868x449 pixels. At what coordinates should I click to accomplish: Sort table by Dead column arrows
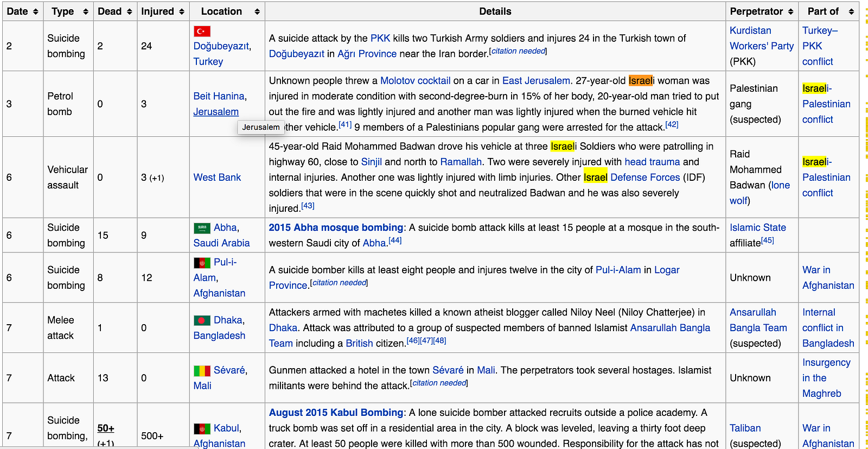pyautogui.click(x=129, y=11)
